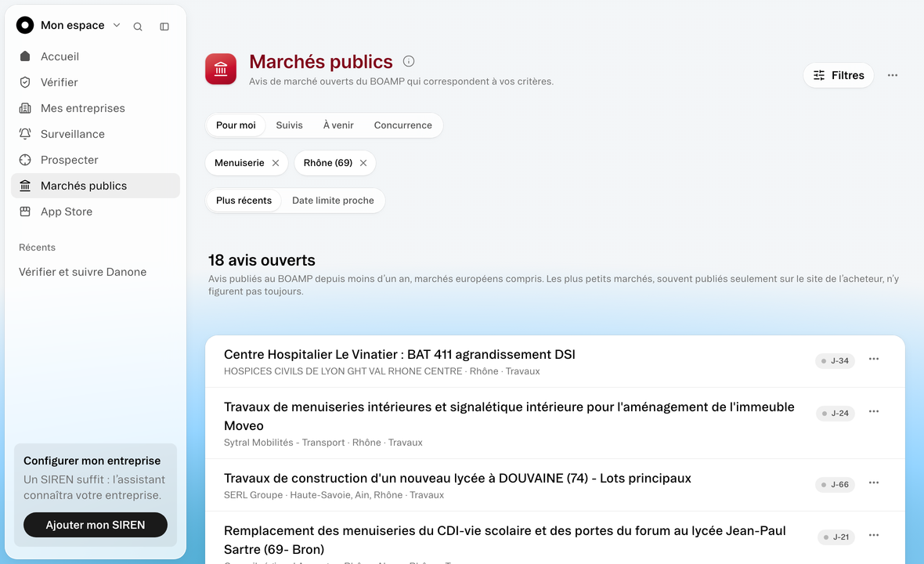Click the Marchés publics sidebar bank icon
The width and height of the screenshot is (924, 564).
tap(25, 186)
